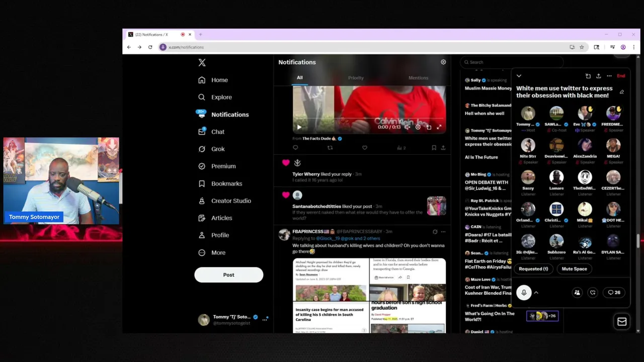Open Bookmarks in the sidebar
Viewport: 644px width, 362px height.
(x=220, y=184)
